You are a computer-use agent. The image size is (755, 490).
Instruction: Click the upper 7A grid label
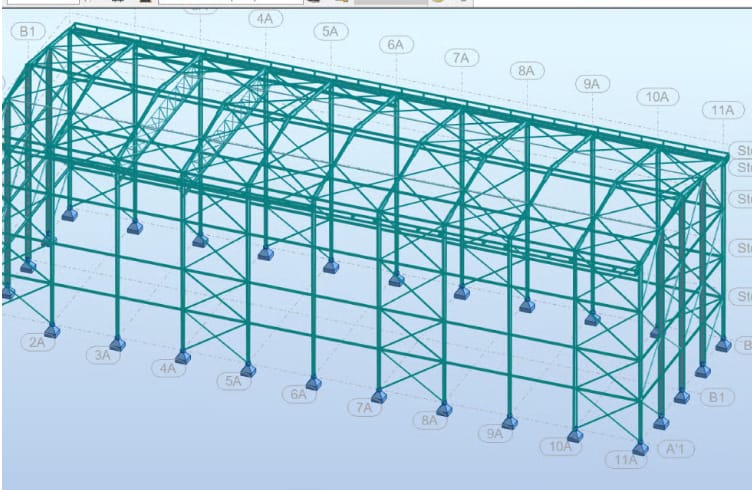point(459,58)
